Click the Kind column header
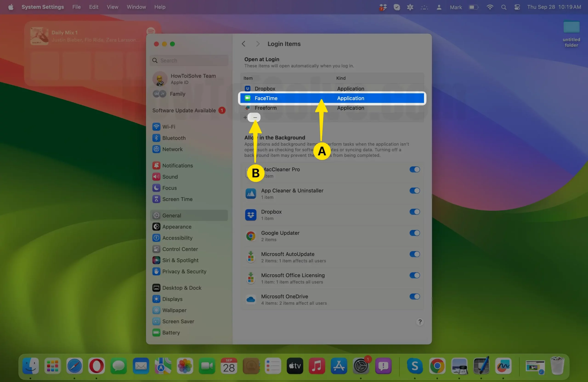Viewport: 588px width, 382px height. coord(341,78)
